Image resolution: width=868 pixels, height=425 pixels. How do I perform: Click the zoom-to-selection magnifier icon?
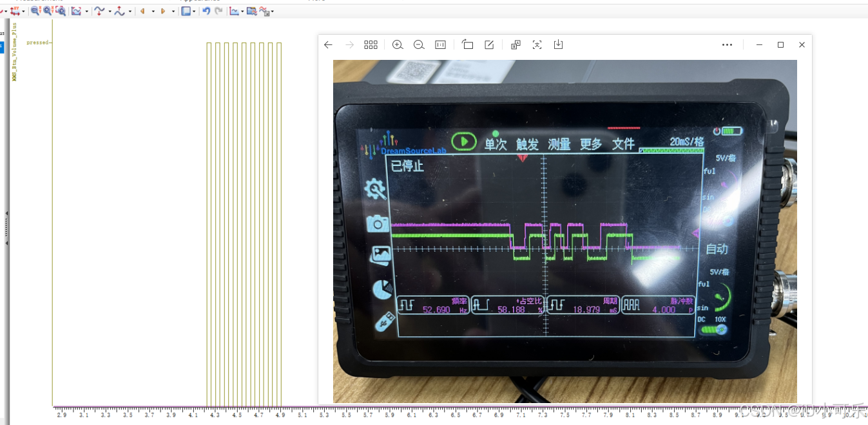[x=61, y=11]
